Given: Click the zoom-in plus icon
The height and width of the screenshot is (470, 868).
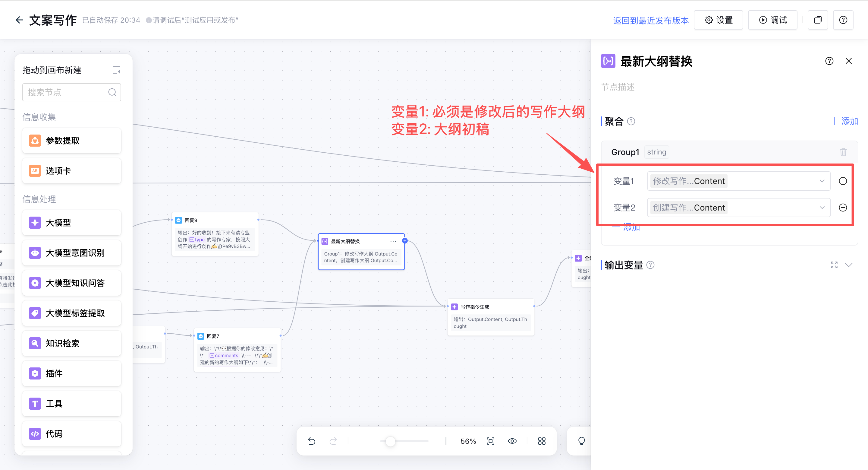Looking at the screenshot, I should (445, 441).
